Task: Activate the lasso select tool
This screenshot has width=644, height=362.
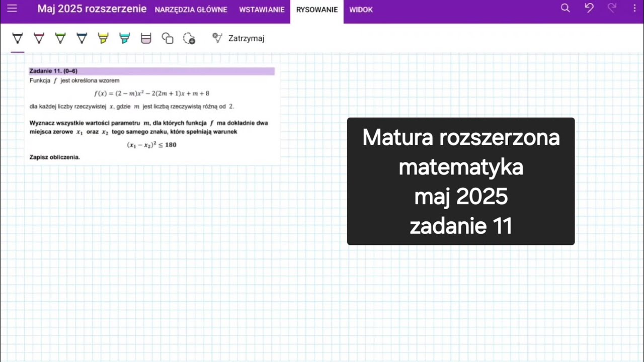Action: click(189, 38)
